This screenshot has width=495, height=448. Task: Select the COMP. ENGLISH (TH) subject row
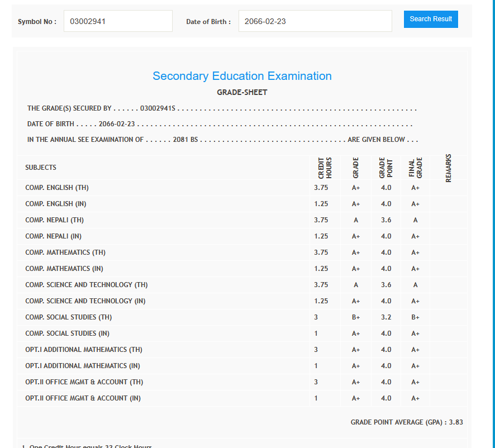click(57, 188)
